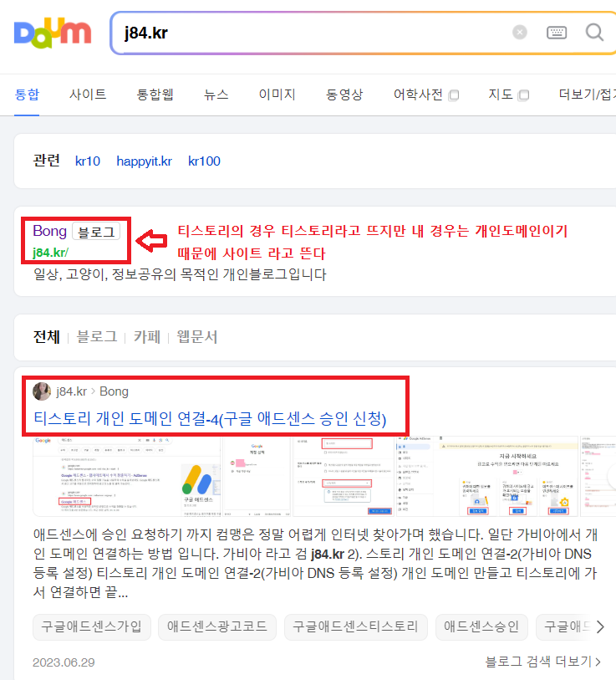Expand the 더보기 menu tab

(x=587, y=95)
